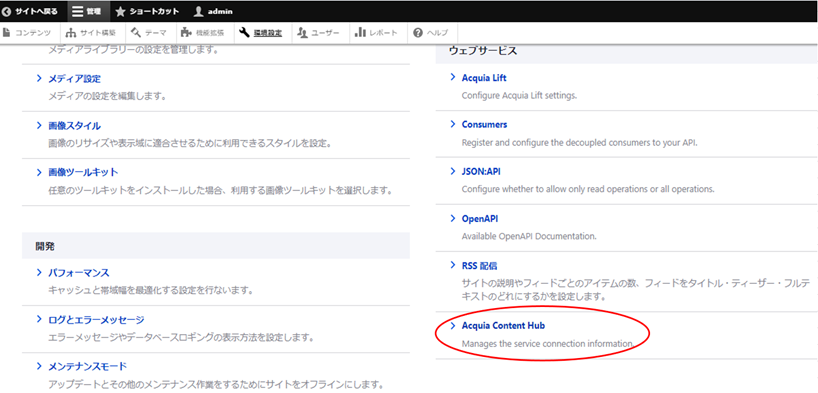This screenshot has width=818, height=393.
Task: Open the admin account link
Action: point(220,11)
